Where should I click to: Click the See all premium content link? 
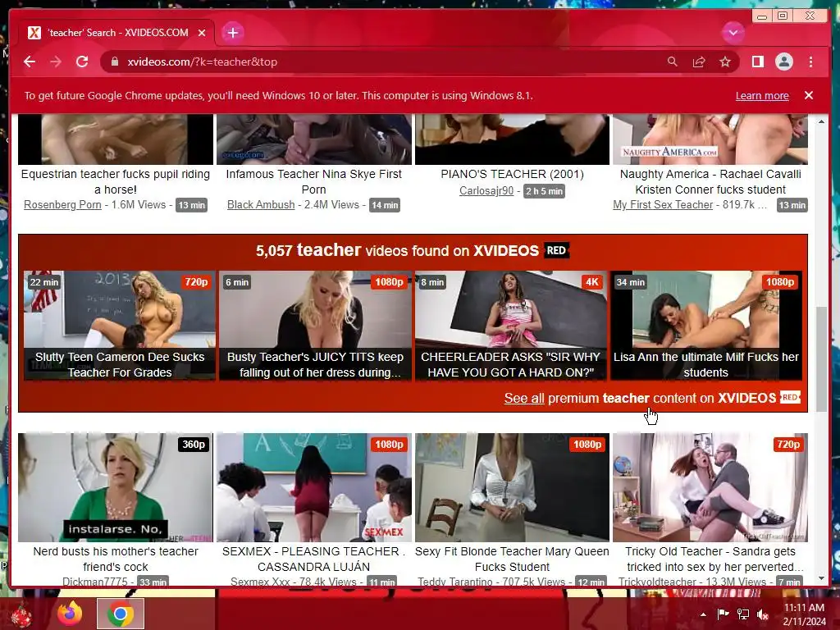(x=524, y=398)
